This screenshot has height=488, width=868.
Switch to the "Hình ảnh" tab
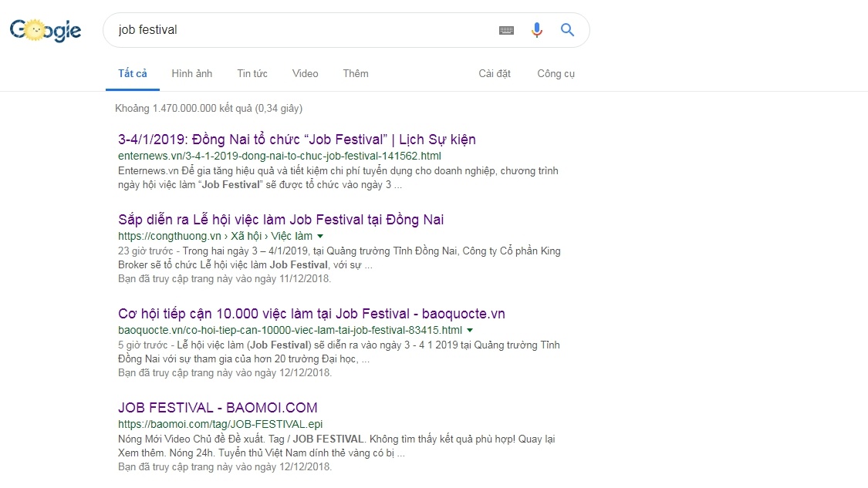(x=191, y=73)
